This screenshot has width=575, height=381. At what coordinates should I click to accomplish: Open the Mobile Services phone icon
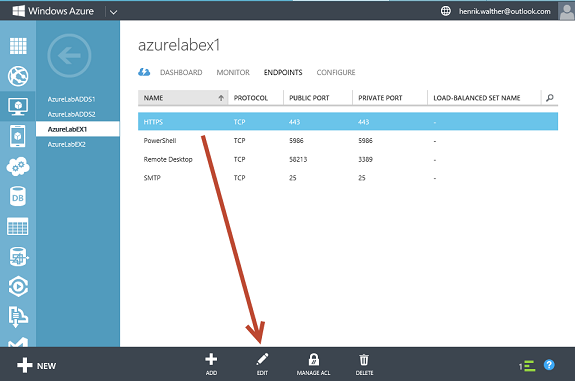click(18, 136)
